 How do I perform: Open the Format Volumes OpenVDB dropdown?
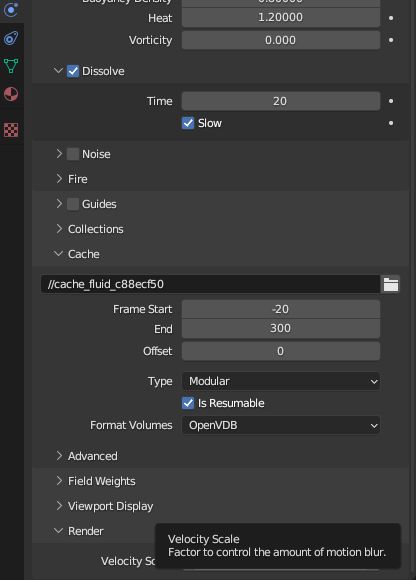[x=281, y=425]
